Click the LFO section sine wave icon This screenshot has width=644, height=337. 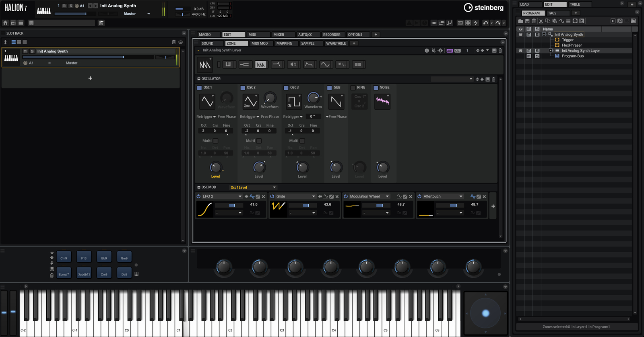(325, 64)
